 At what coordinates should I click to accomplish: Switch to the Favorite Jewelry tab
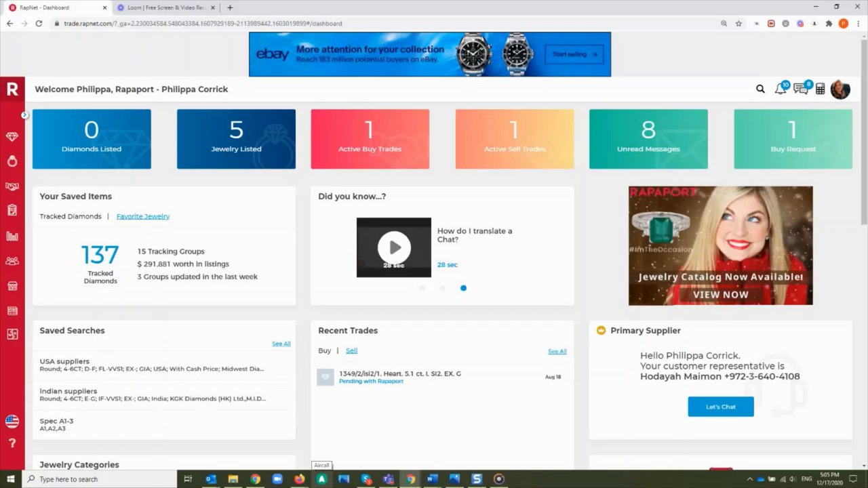click(143, 216)
